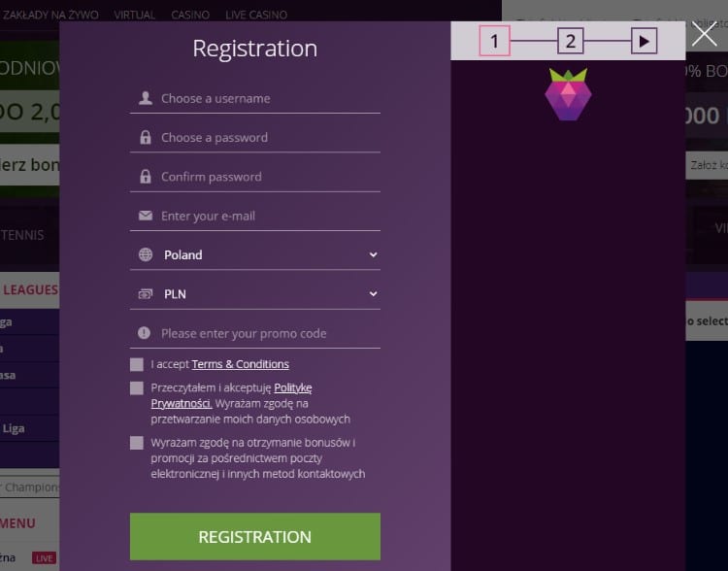Close the registration dialog with X

point(704,35)
